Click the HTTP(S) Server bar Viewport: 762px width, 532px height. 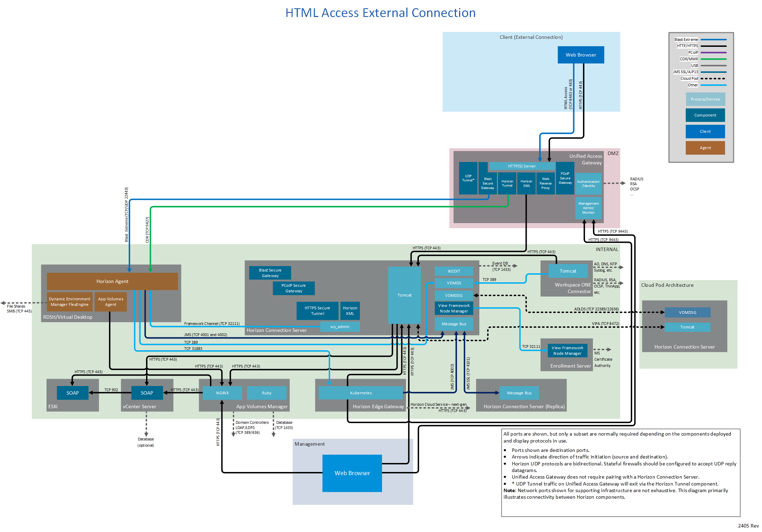coord(521,166)
